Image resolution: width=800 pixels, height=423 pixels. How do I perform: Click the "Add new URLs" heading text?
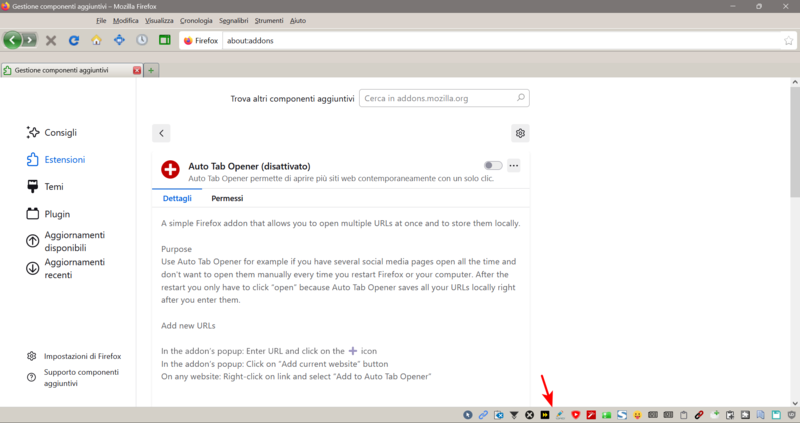(x=188, y=326)
